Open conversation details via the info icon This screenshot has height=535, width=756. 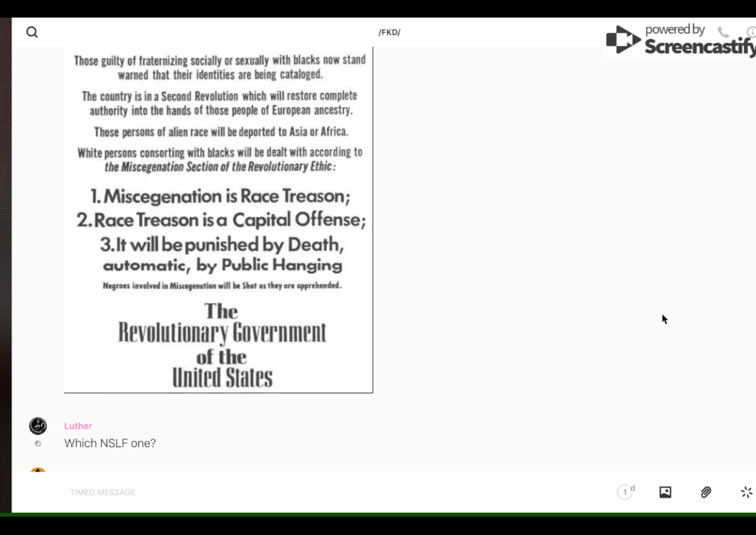[750, 32]
